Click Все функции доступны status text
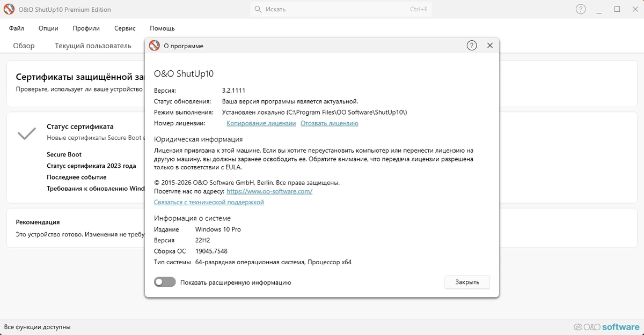The height and width of the screenshot is (335, 644). 38,327
